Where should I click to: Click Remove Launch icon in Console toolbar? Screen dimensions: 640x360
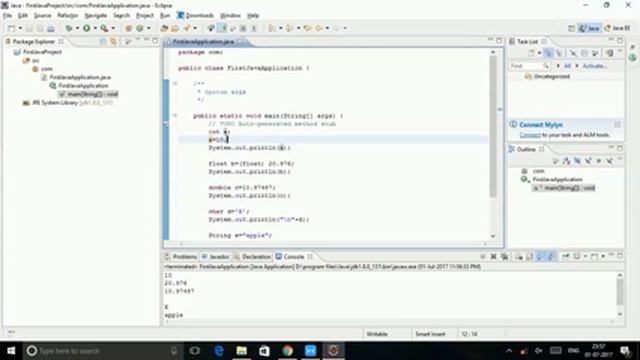coord(493,257)
